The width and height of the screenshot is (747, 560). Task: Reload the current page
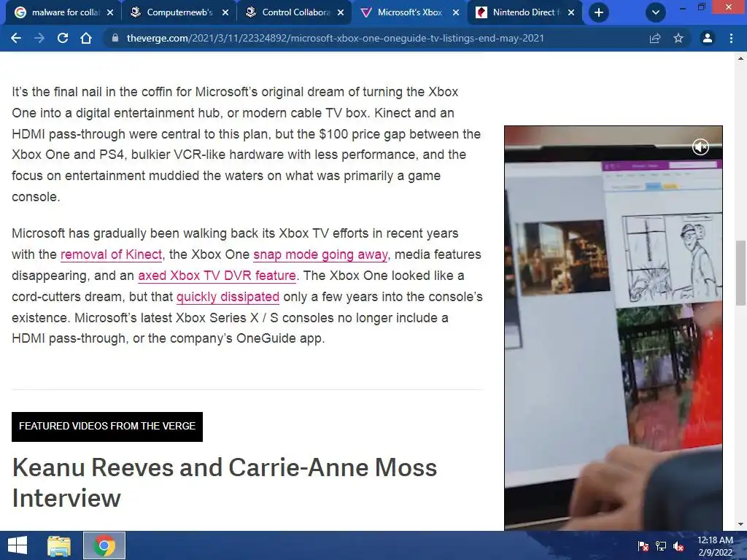point(63,38)
